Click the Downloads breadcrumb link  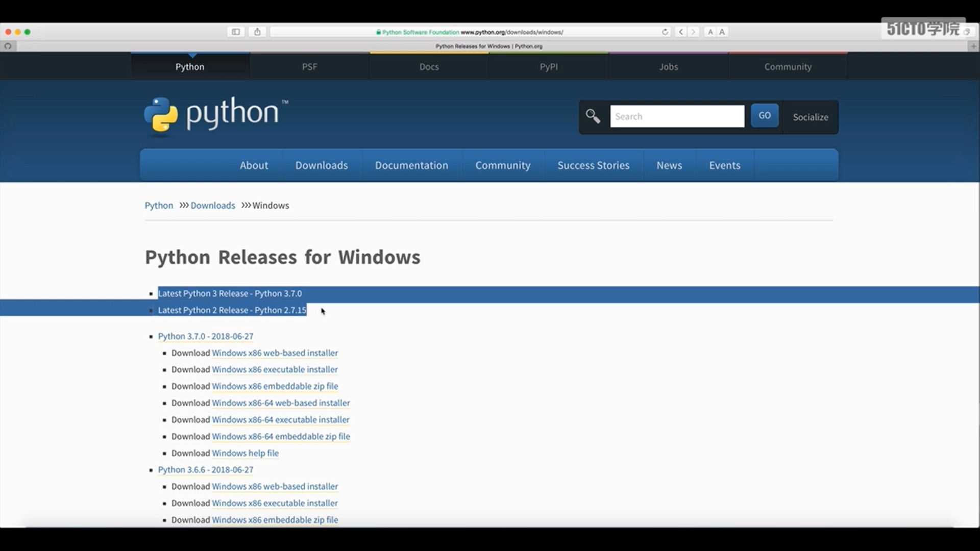(212, 205)
